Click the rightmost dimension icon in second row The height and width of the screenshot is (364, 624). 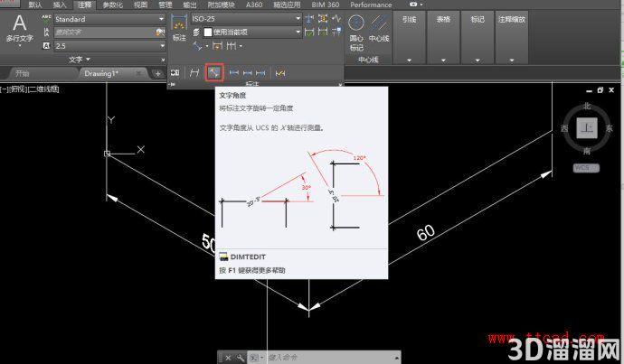coord(336,32)
